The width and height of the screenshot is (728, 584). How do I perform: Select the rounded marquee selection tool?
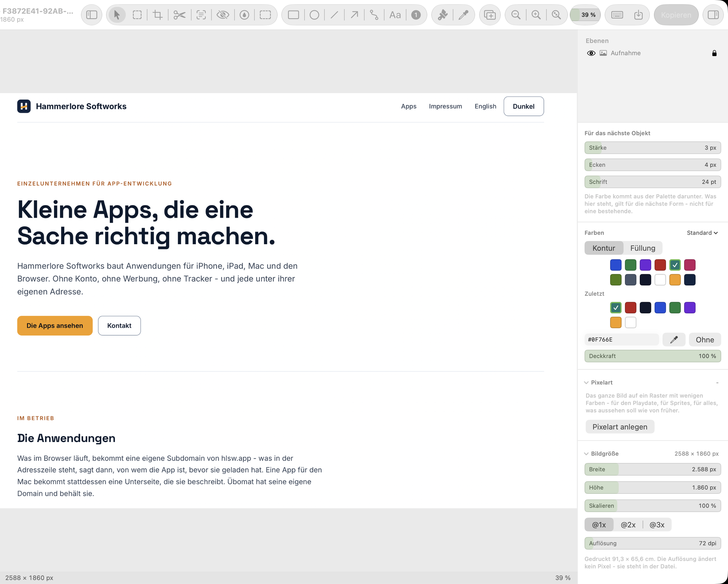(x=137, y=15)
